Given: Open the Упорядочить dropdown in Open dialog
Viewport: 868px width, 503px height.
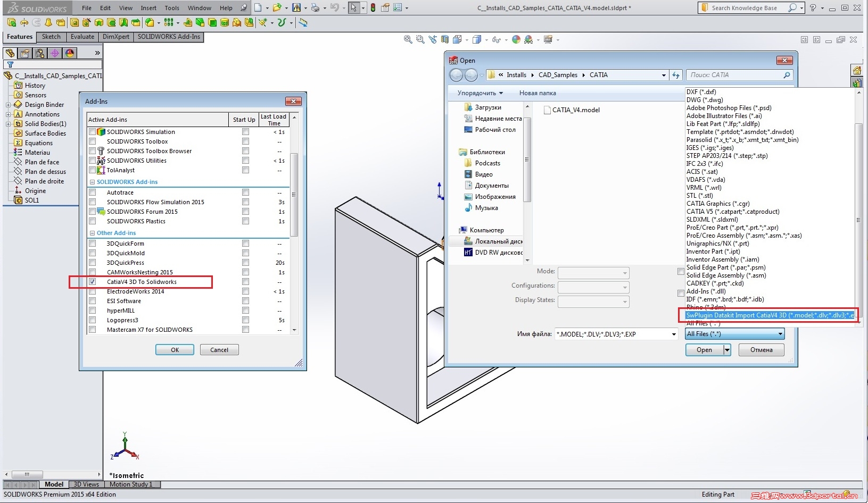Looking at the screenshot, I should click(480, 93).
